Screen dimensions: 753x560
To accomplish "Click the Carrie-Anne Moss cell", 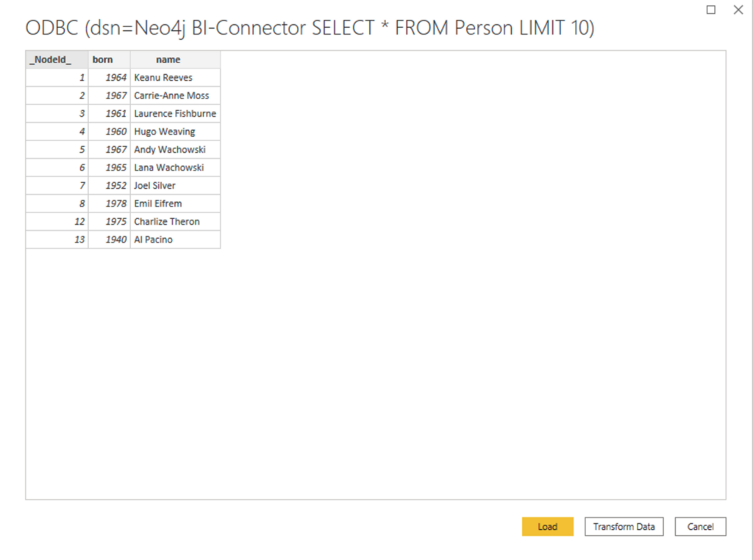I will pyautogui.click(x=175, y=96).
